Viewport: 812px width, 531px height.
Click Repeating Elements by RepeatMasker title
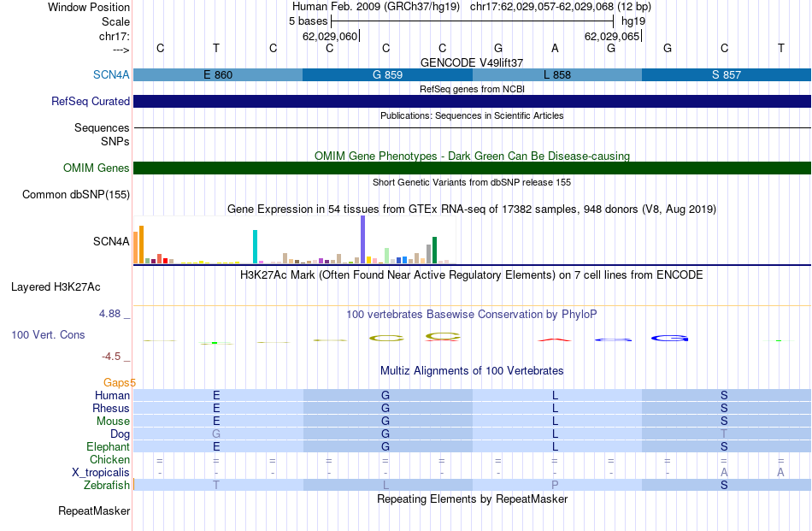pos(472,499)
